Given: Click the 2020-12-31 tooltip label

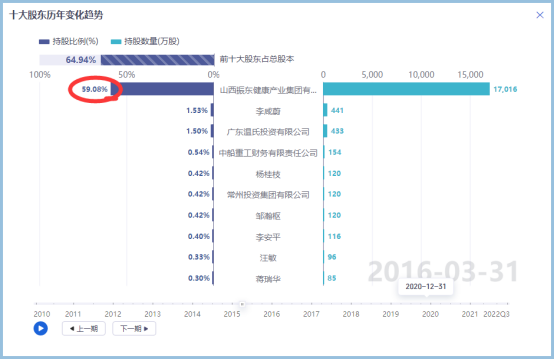Looking at the screenshot, I should [426, 287].
